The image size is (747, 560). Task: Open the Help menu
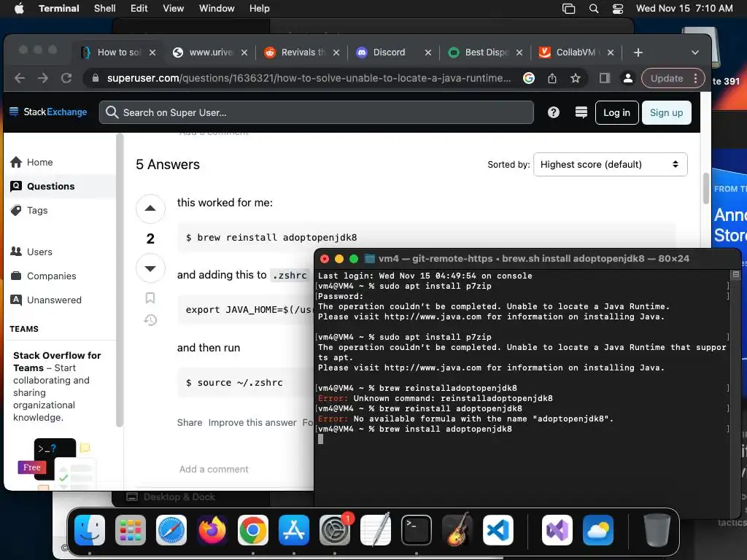coord(259,9)
